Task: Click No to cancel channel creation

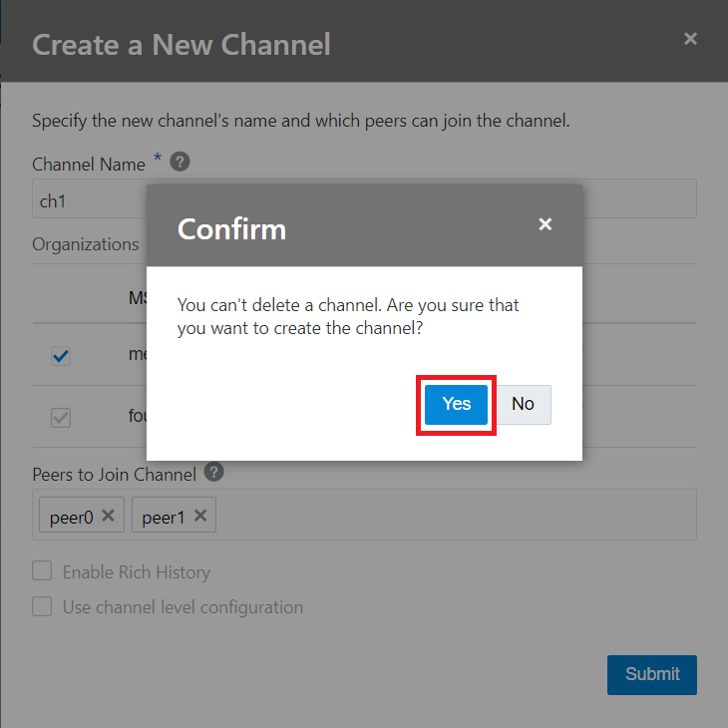Action: click(x=523, y=404)
